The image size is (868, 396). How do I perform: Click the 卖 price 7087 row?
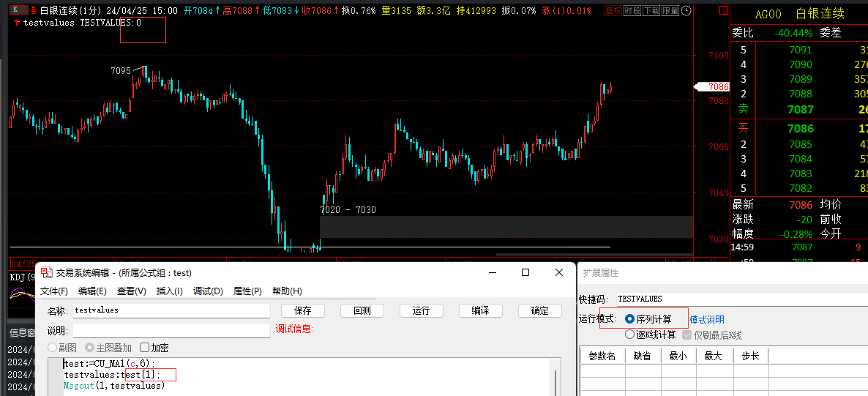click(x=800, y=110)
